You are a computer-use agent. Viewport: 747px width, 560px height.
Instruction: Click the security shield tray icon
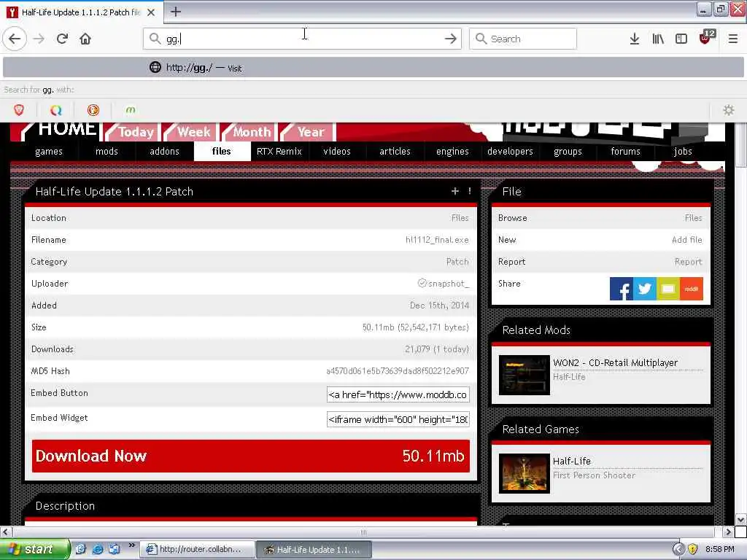pos(693,549)
